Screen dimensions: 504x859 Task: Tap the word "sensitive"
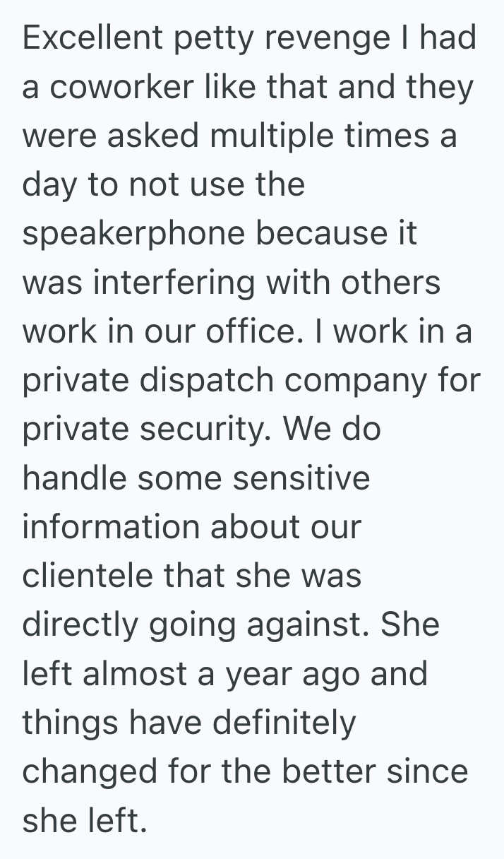coord(301,478)
